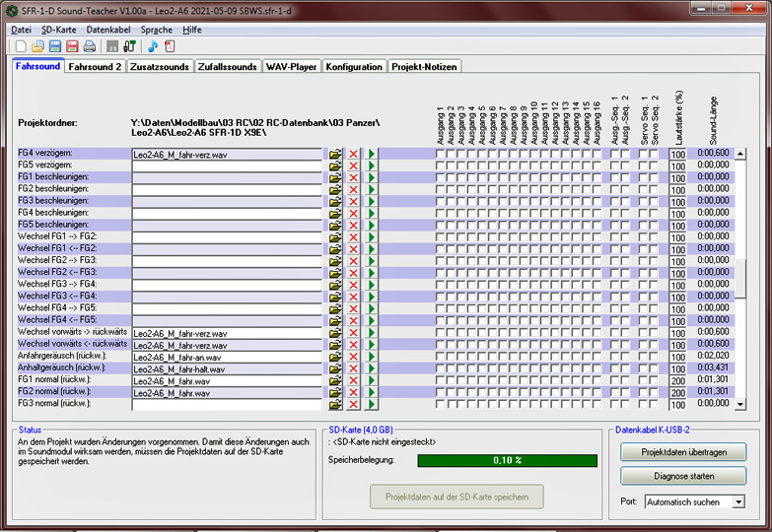Click the red floppy disk Save As icon
772x532 pixels.
point(72,46)
